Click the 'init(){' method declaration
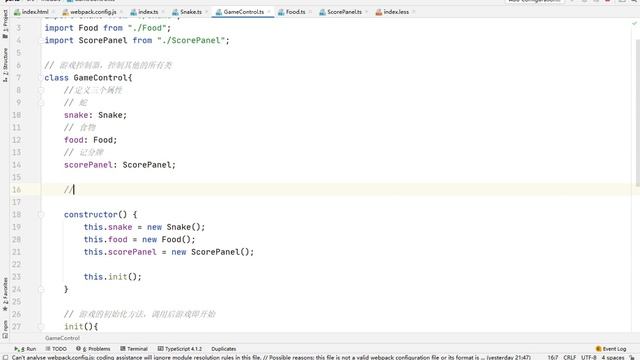 click(81, 327)
